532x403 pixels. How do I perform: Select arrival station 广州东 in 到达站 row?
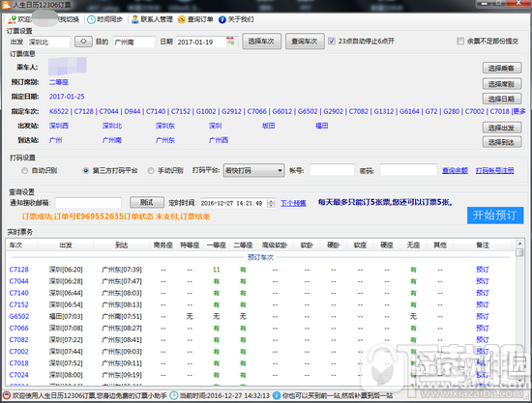pyautogui.click(x=165, y=140)
